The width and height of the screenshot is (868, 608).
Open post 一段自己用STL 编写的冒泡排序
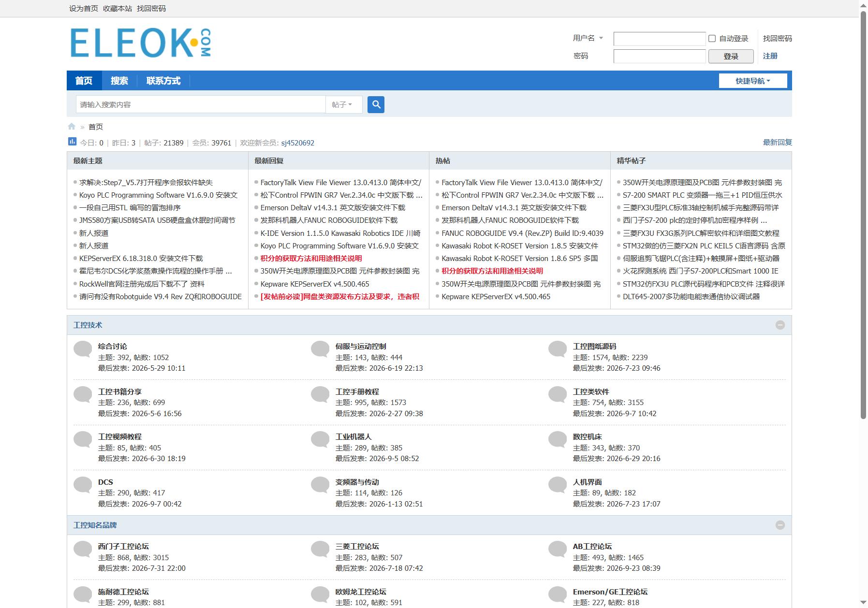[130, 207]
